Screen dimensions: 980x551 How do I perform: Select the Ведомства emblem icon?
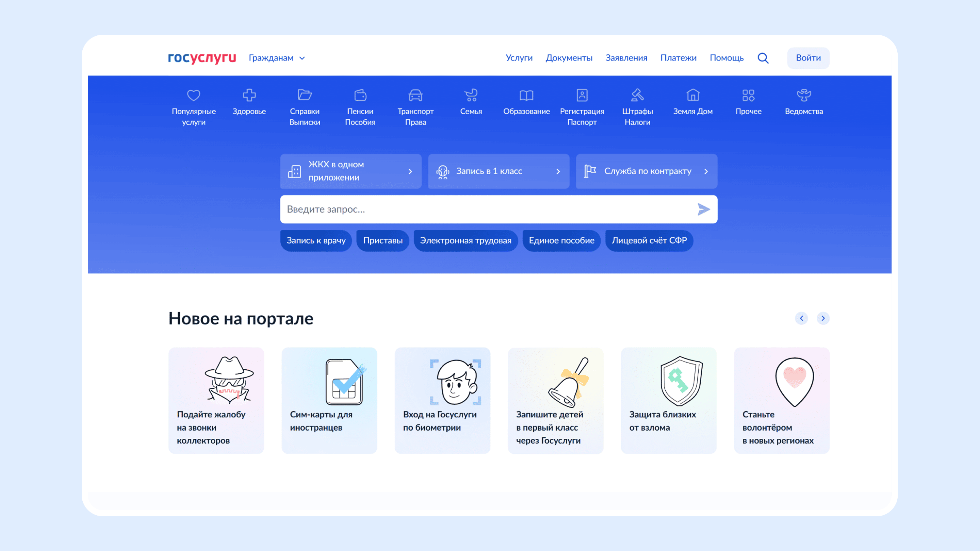point(804,95)
